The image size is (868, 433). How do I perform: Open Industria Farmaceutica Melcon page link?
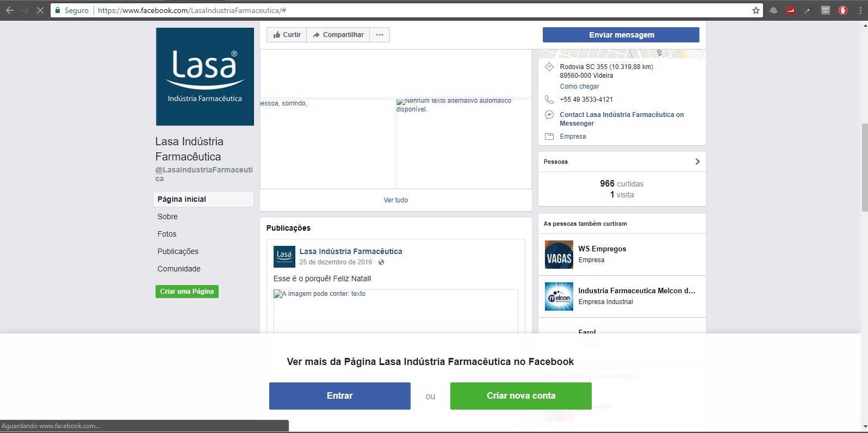pyautogui.click(x=637, y=290)
